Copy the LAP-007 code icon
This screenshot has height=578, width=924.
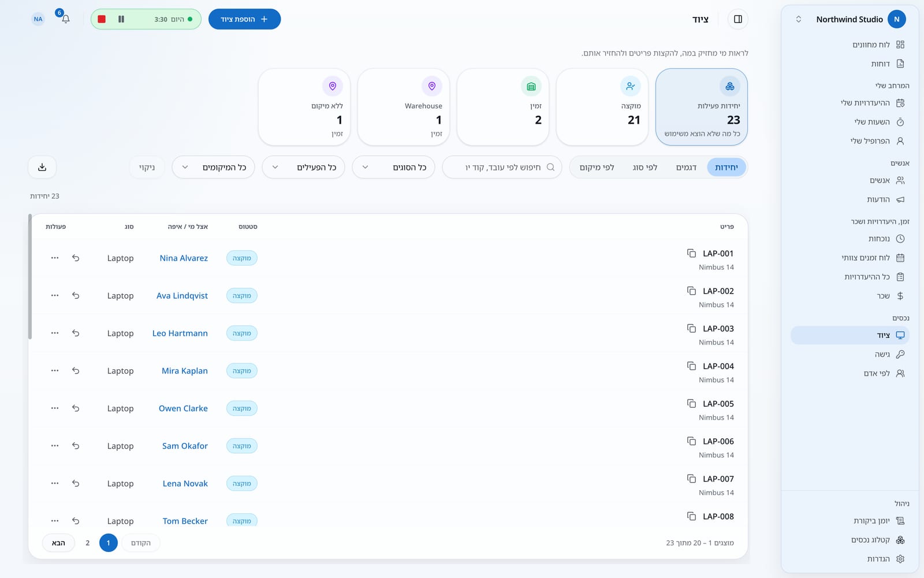pyautogui.click(x=691, y=479)
